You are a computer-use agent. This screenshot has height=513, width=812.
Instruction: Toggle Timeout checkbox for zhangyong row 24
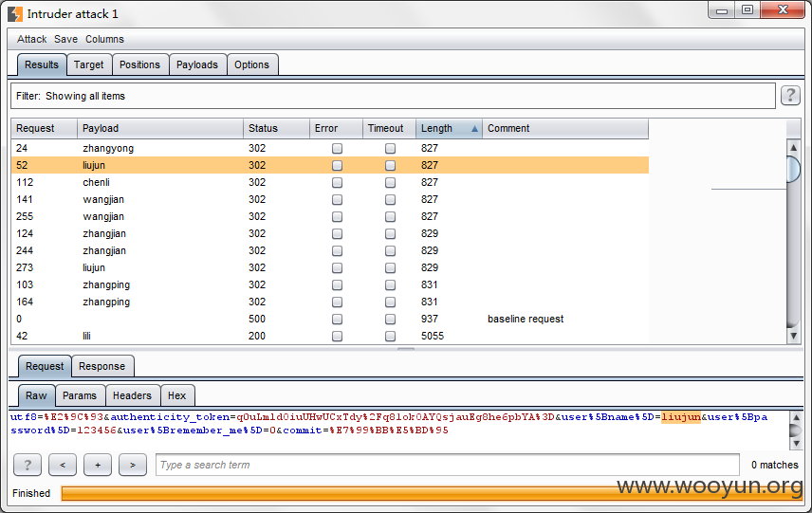click(x=391, y=149)
